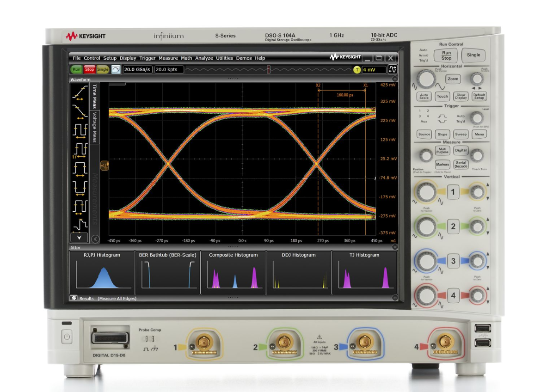Toggle the Stop acquisition control

[x=89, y=69]
